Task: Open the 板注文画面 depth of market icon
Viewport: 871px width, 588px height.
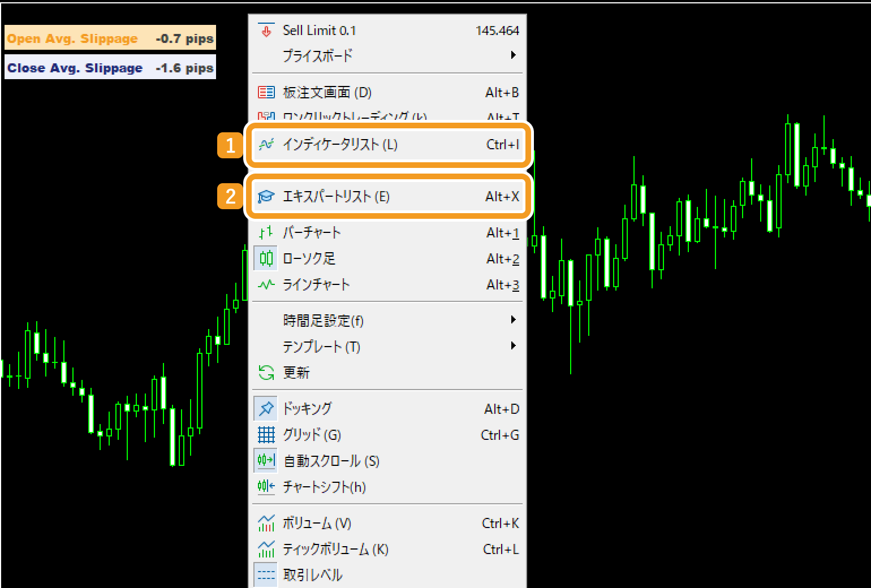Action: 266,92
